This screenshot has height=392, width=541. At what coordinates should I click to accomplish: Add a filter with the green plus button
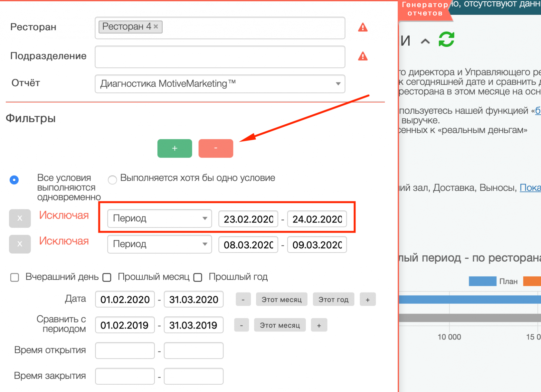click(x=175, y=148)
